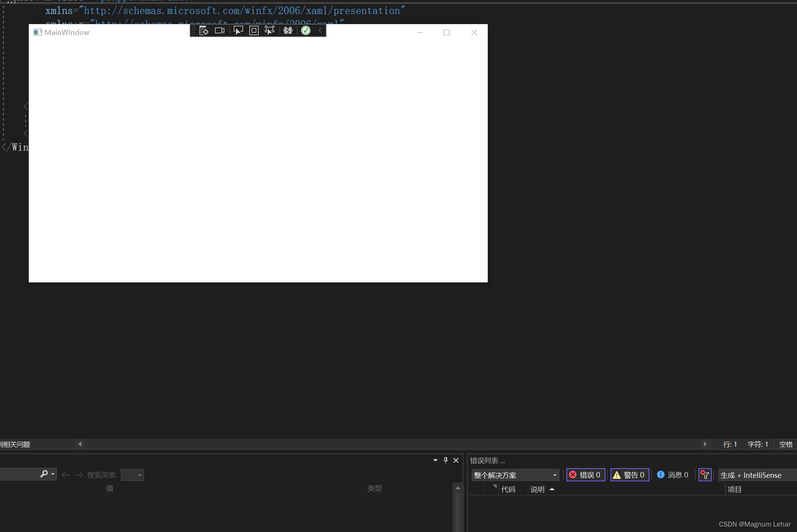Click the search magnifier icon
Viewport: 797px width, 532px height.
click(44, 474)
